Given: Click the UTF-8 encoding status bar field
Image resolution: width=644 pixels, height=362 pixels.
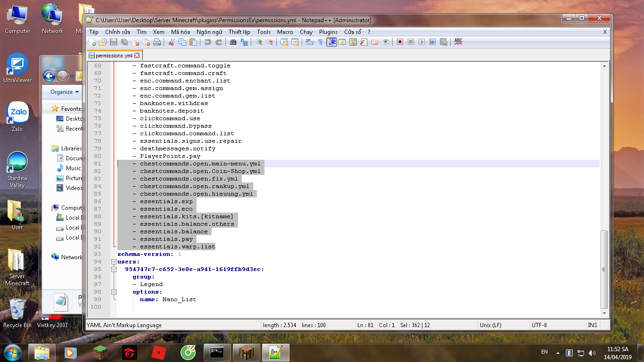Looking at the screenshot, I should click(x=539, y=325).
